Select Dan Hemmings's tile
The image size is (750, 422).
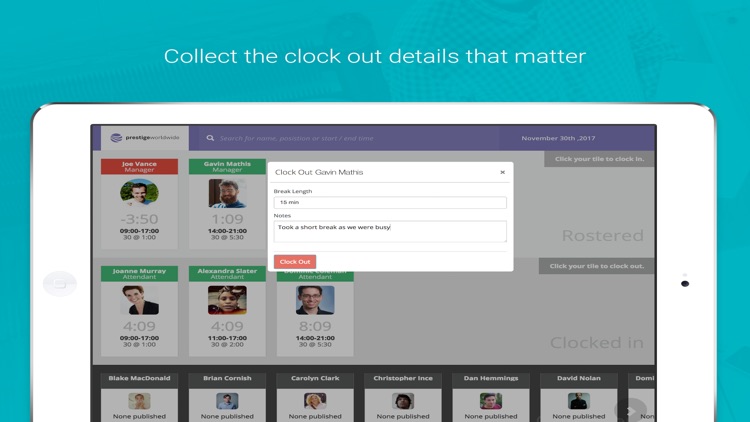[491, 397]
